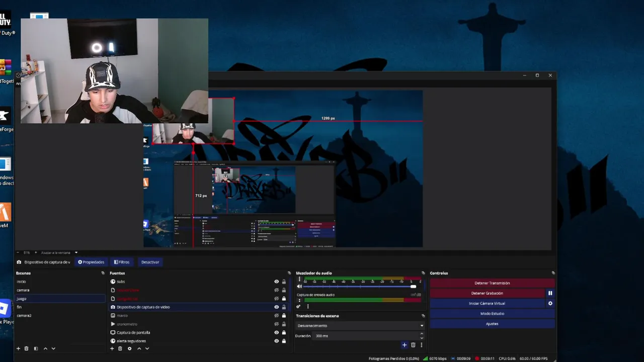Screen dimensions: 644x362
Task: Hide the subs source with its eye icon
Action: 276,282
